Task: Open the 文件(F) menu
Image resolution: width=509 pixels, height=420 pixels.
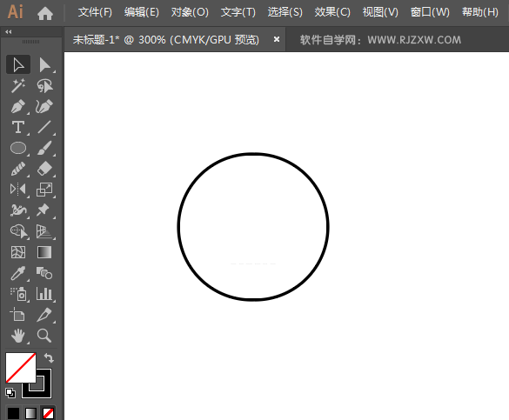Action: pos(95,12)
